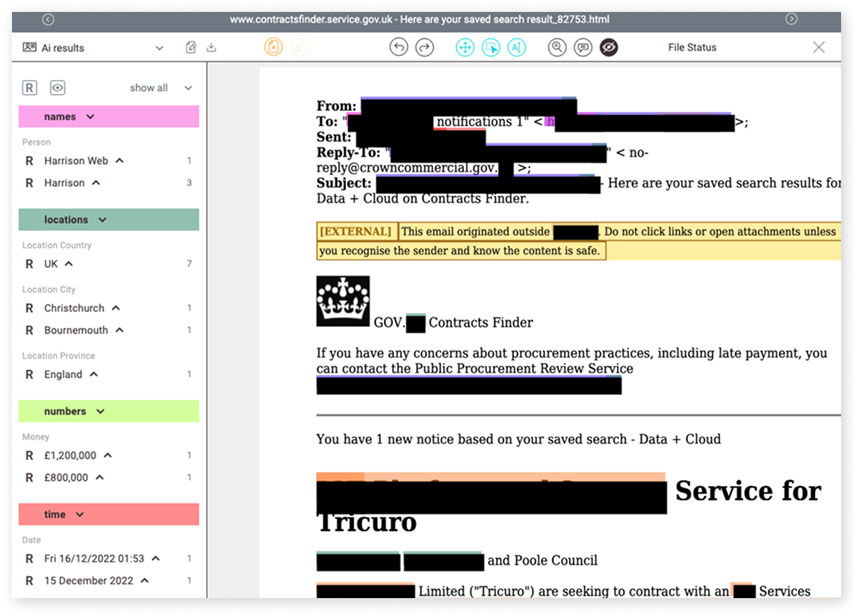The height and width of the screenshot is (616, 859).
Task: Toggle the eye visibility icon in left sidebar
Action: (58, 87)
